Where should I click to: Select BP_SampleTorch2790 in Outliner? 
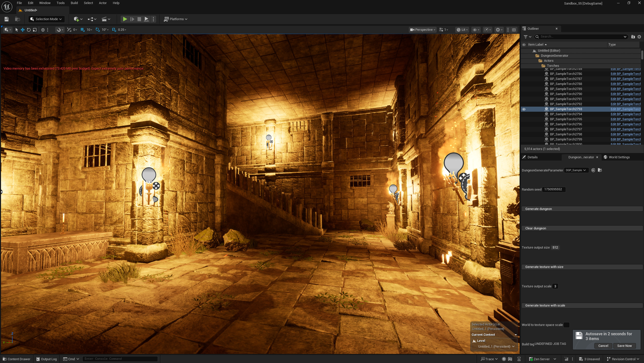[x=566, y=94]
